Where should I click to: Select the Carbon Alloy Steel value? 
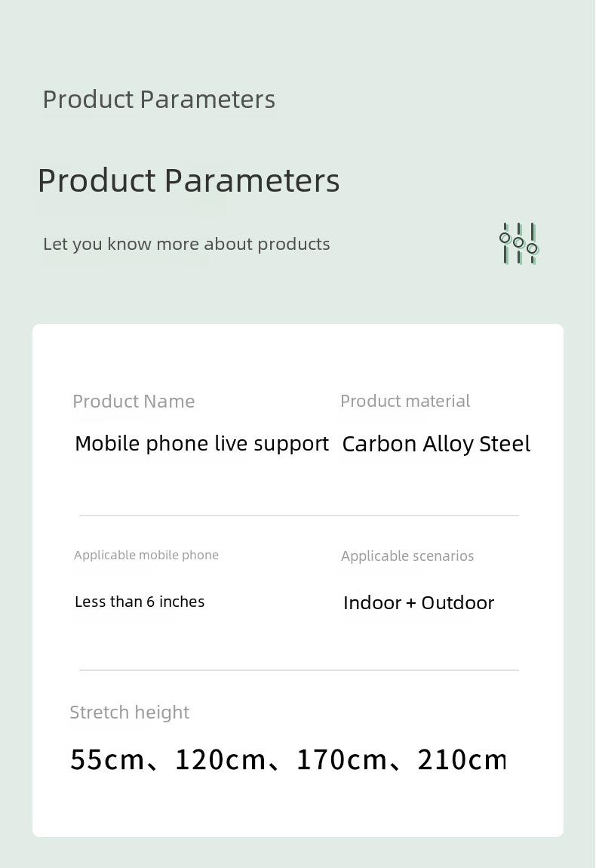[437, 444]
